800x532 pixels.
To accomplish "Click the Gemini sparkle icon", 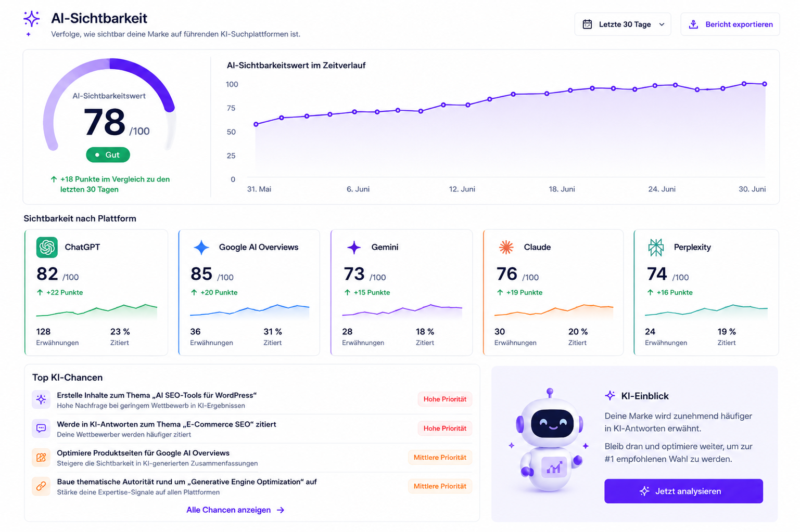I will tap(354, 247).
